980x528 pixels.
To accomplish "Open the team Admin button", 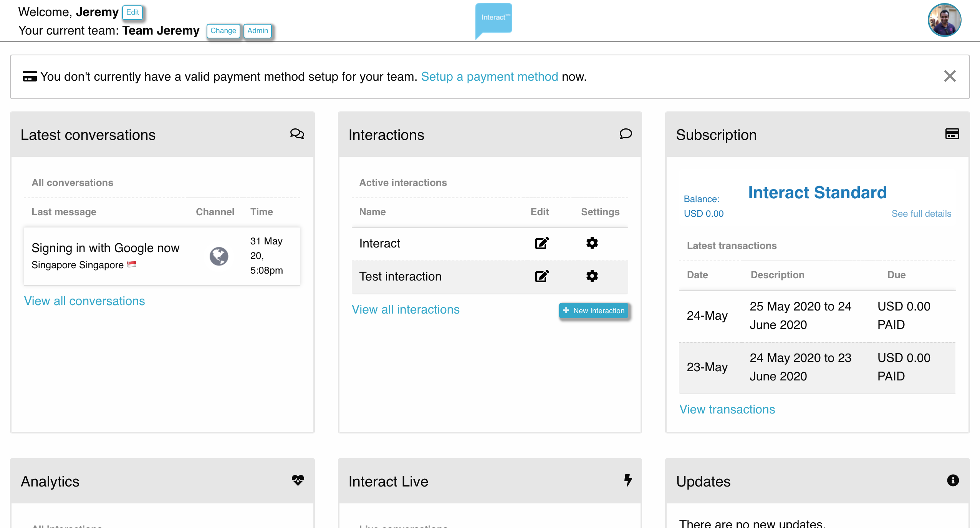I will [258, 31].
